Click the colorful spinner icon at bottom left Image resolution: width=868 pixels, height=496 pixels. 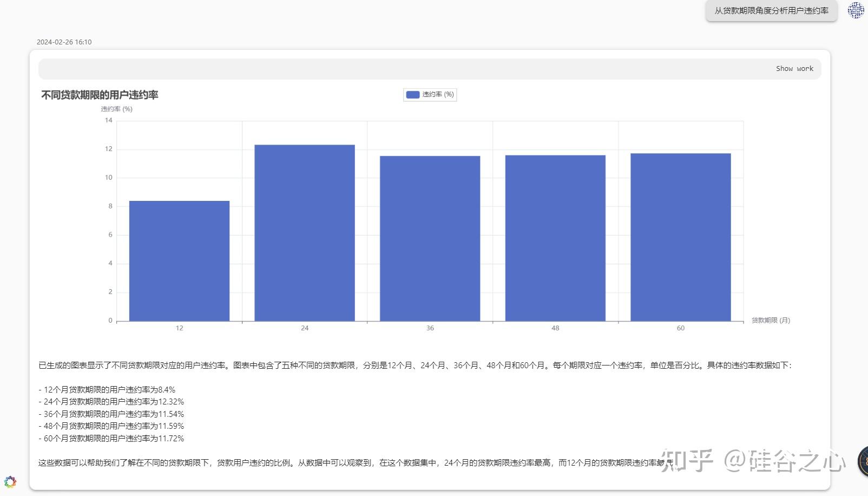(9, 481)
